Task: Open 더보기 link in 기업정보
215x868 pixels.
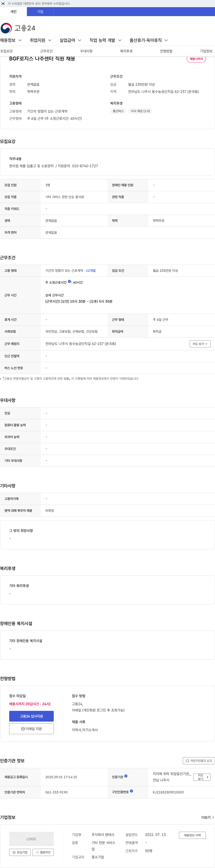Action: click(208, 817)
